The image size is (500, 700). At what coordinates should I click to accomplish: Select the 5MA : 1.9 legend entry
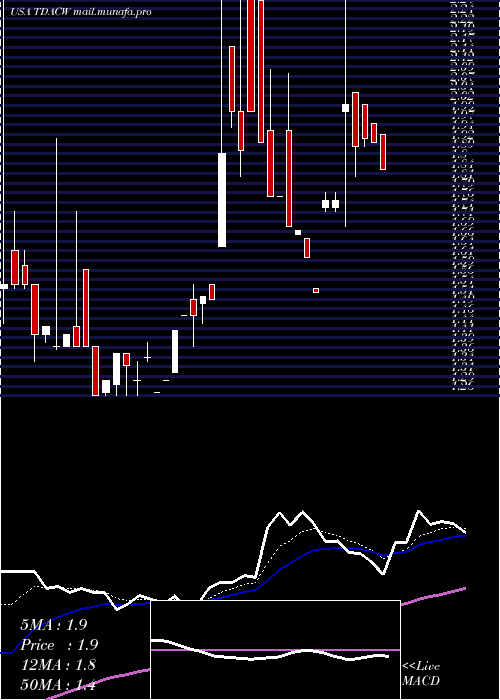[x=54, y=625]
